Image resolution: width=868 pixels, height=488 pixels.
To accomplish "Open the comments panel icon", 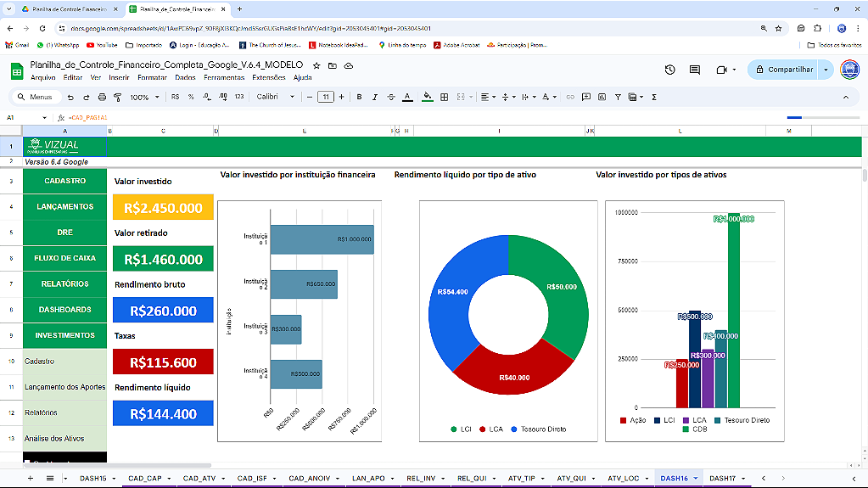I will click(x=695, y=70).
